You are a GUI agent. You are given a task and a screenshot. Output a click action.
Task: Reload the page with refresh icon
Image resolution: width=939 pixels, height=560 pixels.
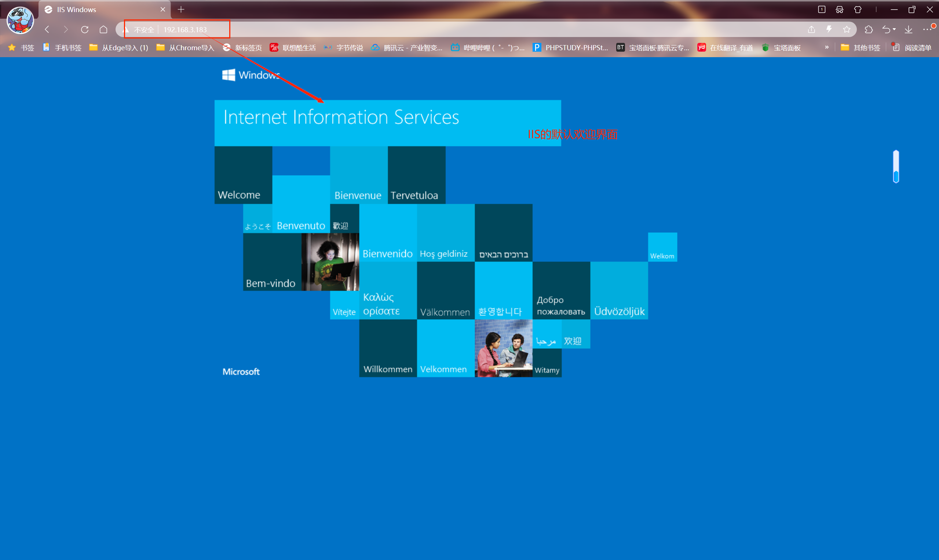point(85,29)
